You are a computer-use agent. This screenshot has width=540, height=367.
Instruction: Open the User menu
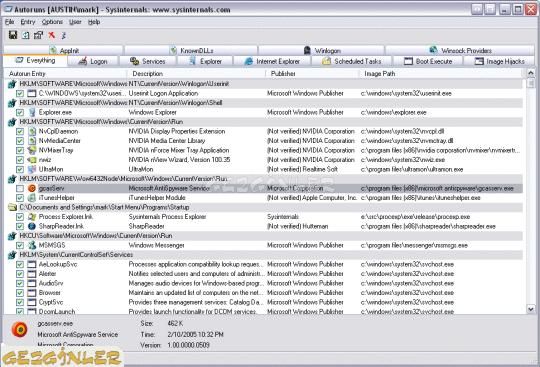(75, 22)
